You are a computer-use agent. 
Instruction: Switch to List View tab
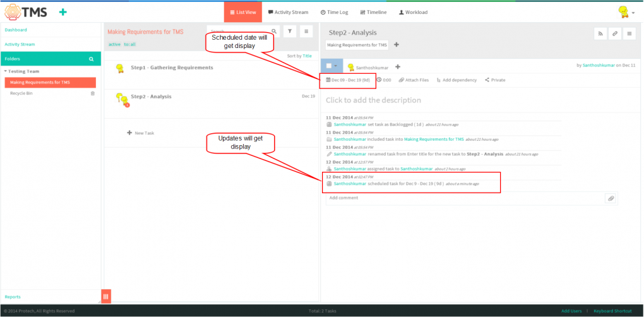tap(242, 13)
